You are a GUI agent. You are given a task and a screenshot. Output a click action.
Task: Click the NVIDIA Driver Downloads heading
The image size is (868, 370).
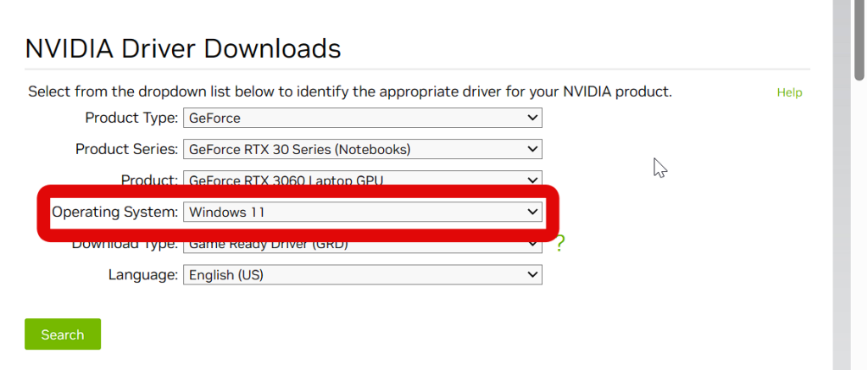pyautogui.click(x=183, y=48)
